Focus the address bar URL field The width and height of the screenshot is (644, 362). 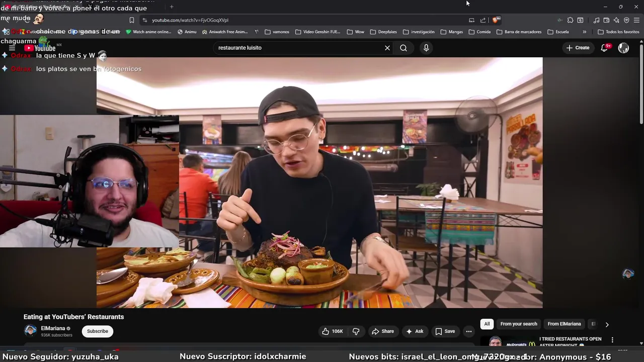(302, 20)
